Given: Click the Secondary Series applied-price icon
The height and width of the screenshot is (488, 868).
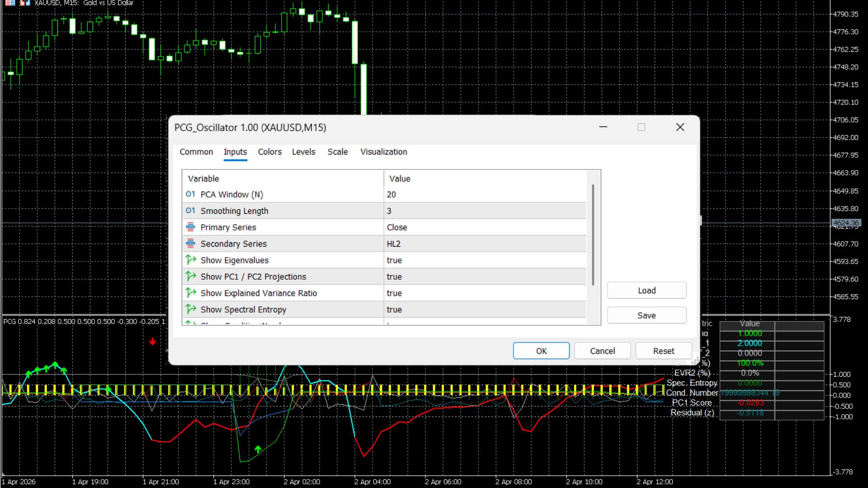Looking at the screenshot, I should (x=190, y=244).
